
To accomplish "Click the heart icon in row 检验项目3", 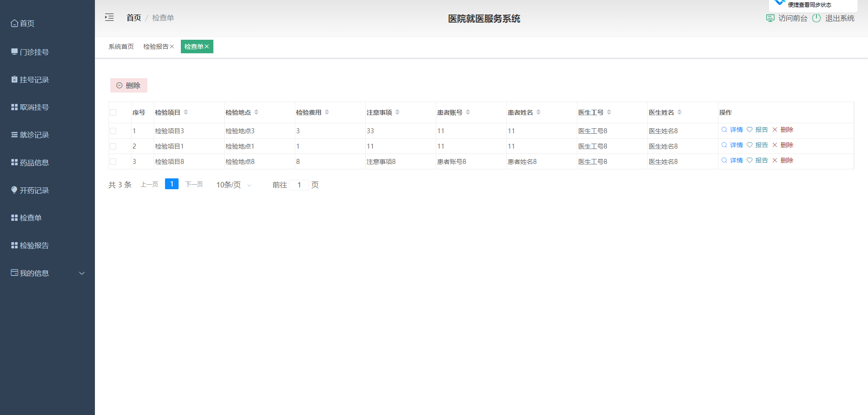I will click(x=750, y=130).
